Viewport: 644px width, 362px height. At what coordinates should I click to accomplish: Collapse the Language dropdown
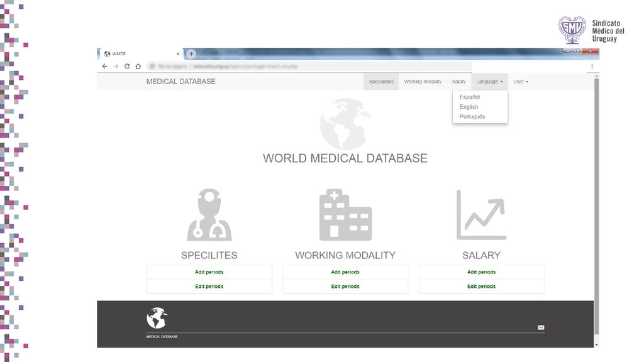pos(489,82)
